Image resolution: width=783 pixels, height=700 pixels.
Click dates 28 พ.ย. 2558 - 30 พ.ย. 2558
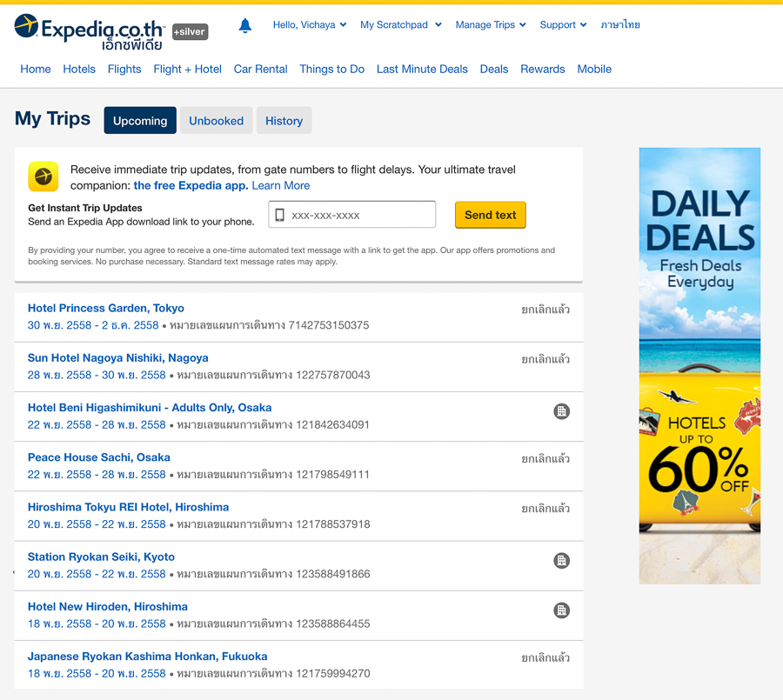97,375
